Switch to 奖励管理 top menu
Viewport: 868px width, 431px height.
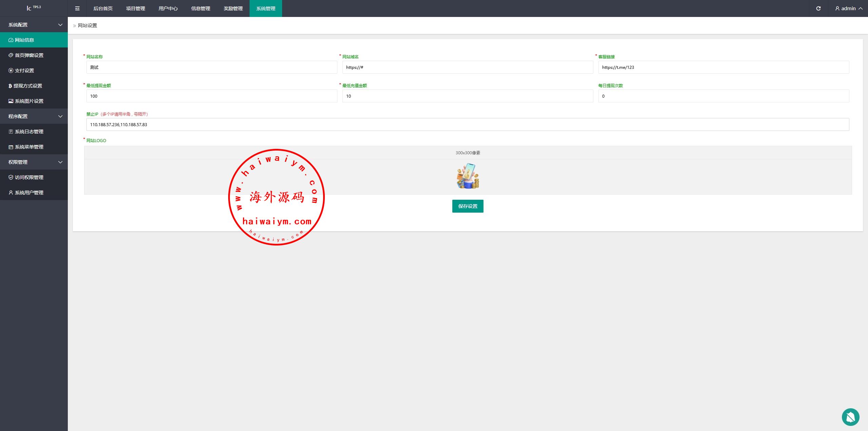[233, 8]
